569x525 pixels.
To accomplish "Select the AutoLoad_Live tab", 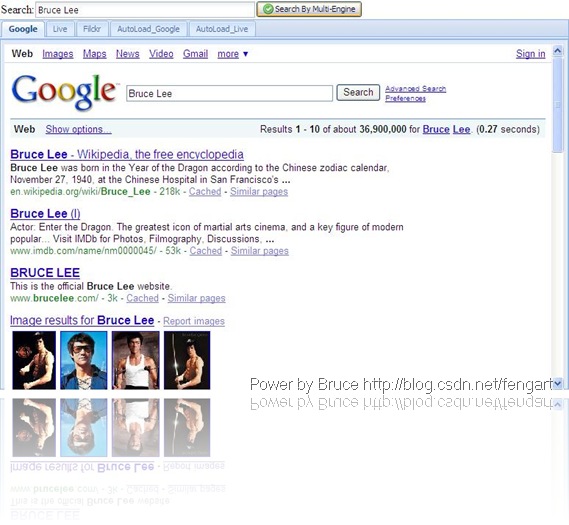I will tap(222, 29).
